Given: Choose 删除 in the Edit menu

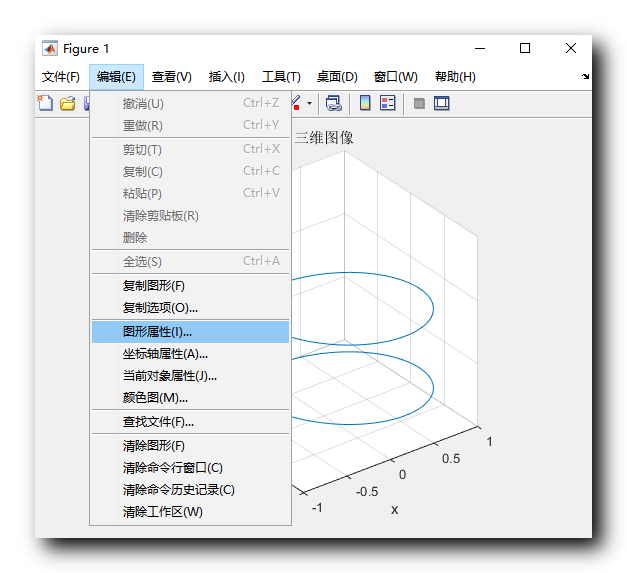Looking at the screenshot, I should [190, 238].
